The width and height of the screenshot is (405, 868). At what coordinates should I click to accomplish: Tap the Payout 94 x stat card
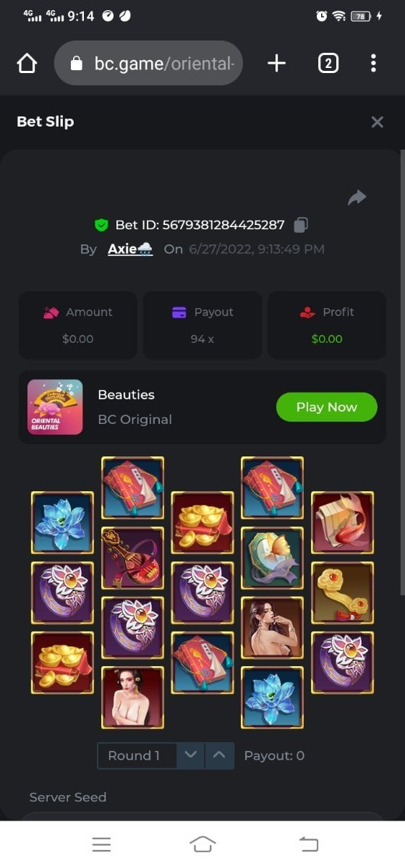(202, 325)
